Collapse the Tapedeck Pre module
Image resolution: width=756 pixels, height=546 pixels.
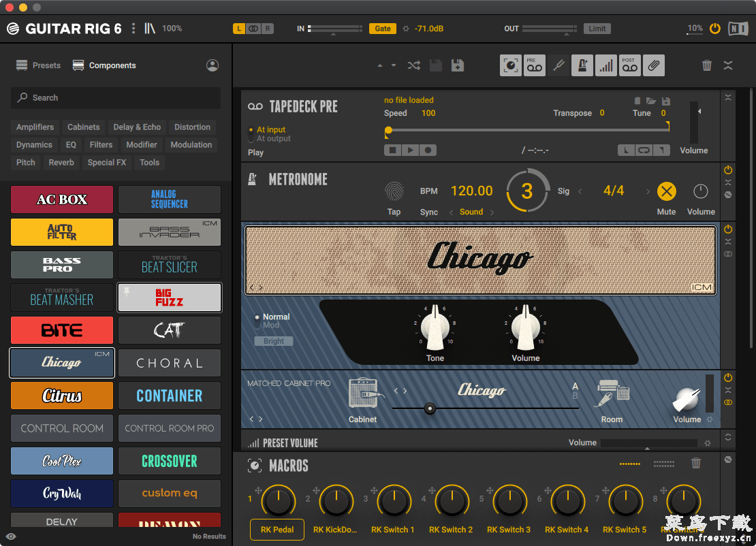(728, 97)
